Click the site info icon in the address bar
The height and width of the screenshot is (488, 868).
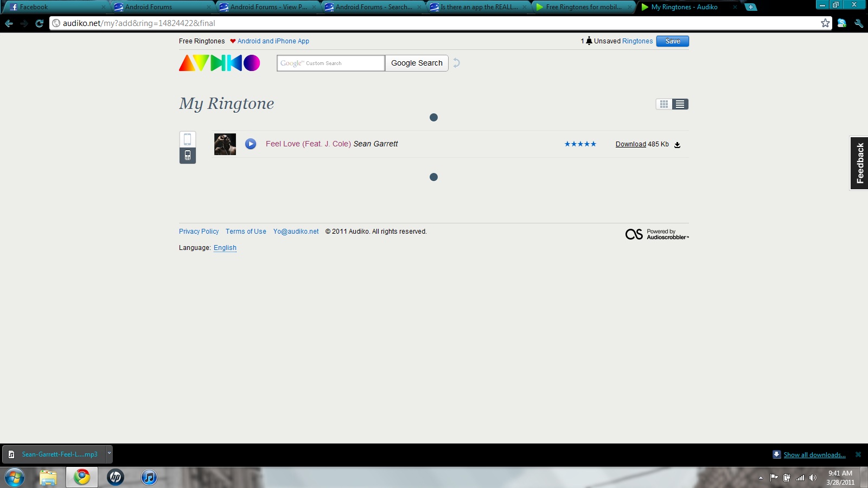tap(56, 23)
